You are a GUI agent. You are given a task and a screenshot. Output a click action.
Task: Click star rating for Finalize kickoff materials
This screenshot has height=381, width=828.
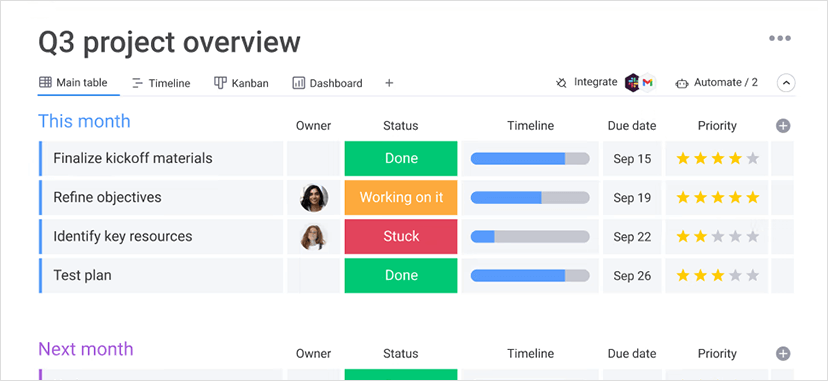[x=718, y=158]
